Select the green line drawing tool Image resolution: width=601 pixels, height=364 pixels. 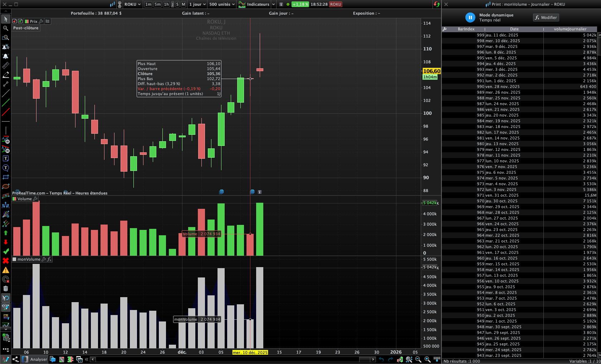click(6, 103)
